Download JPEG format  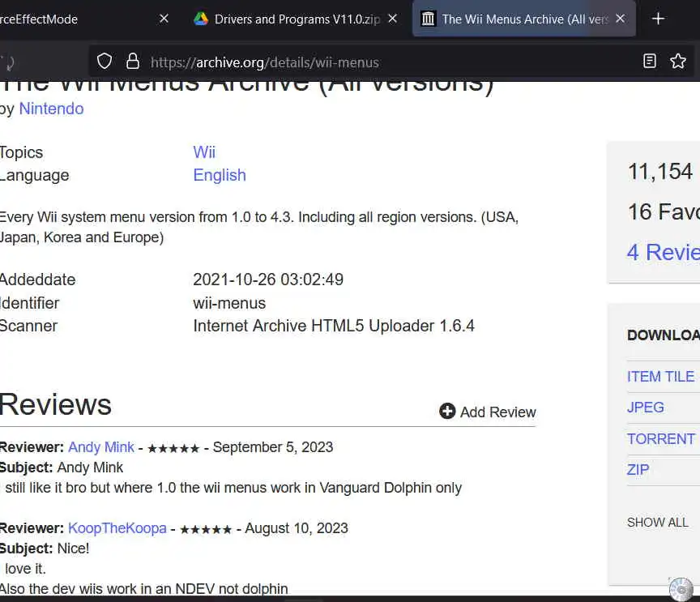(x=645, y=408)
